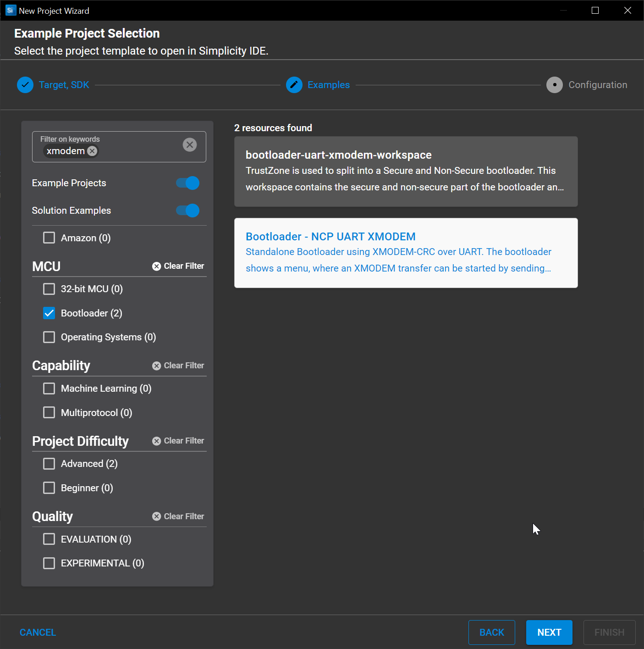The width and height of the screenshot is (644, 649).
Task: Click the Configuration step circle icon
Action: [555, 85]
